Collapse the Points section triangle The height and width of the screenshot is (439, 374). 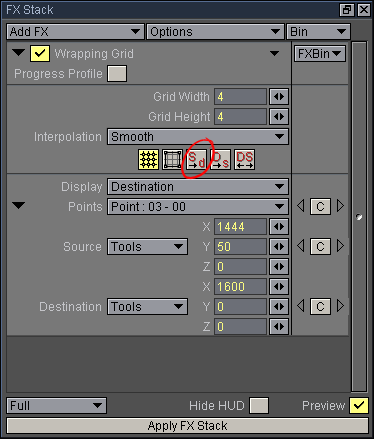tap(18, 206)
